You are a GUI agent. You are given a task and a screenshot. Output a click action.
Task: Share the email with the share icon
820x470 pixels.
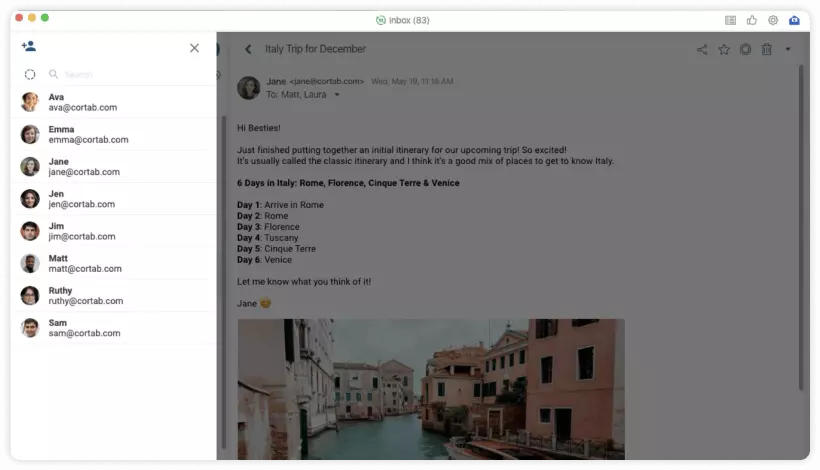click(x=702, y=49)
